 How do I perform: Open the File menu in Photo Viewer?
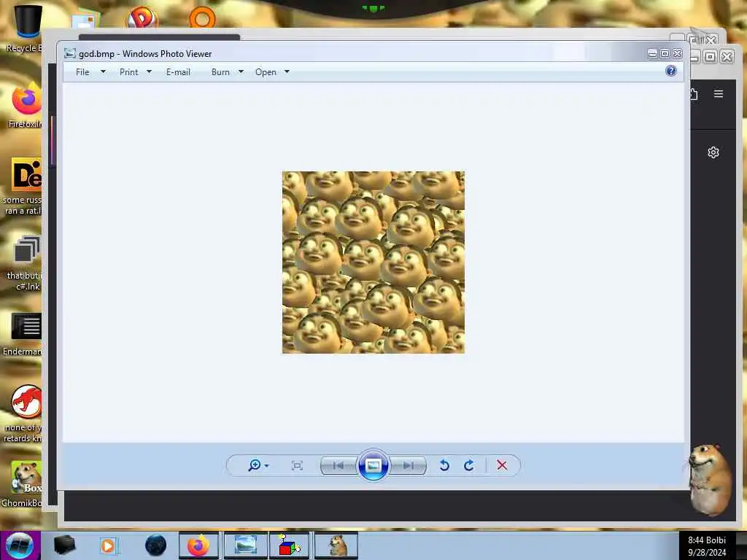point(82,72)
